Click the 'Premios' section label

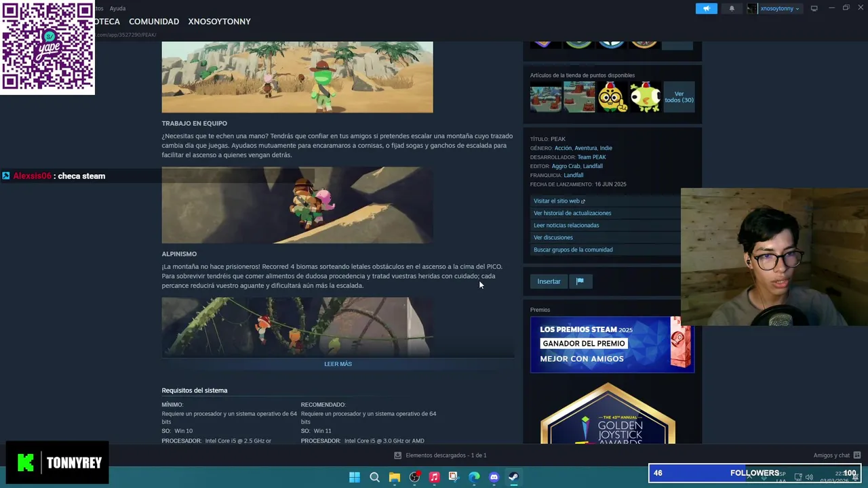(540, 310)
